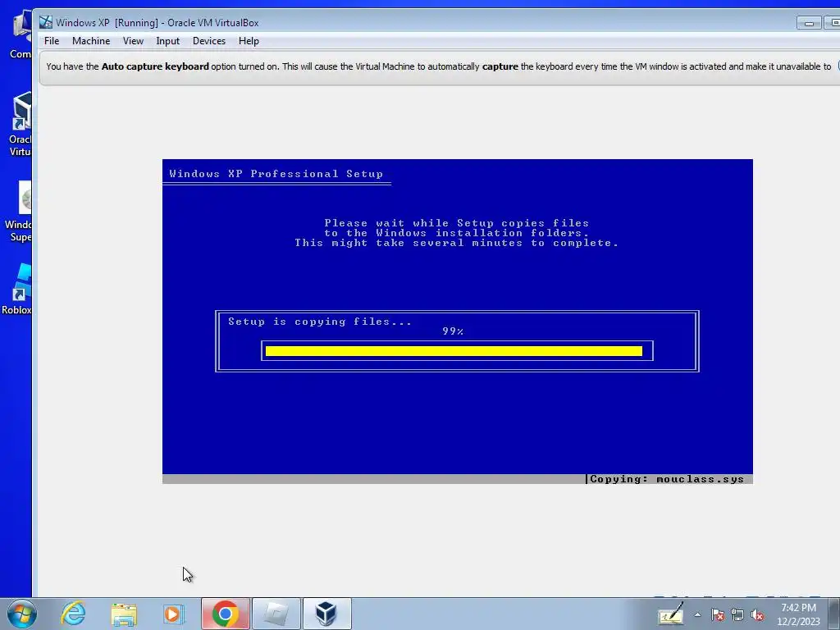Click the 'Copying: mouclass.sys' status text
840x630 pixels.
point(667,479)
